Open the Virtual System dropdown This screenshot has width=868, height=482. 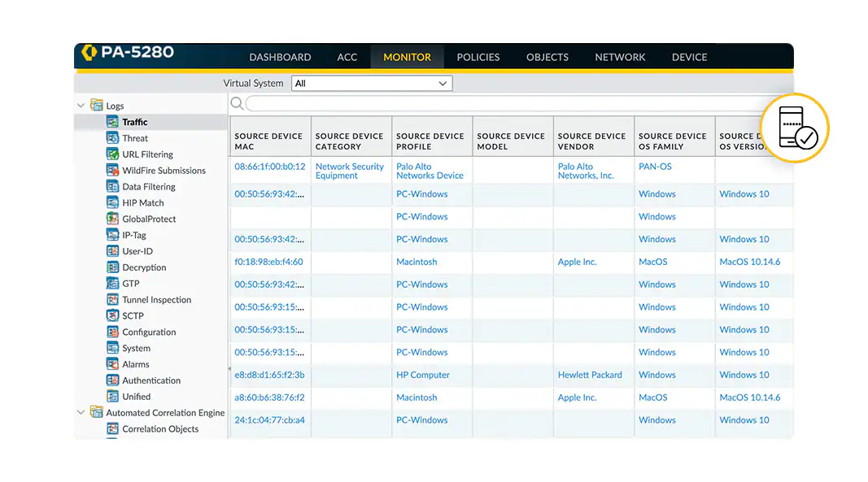coord(371,83)
